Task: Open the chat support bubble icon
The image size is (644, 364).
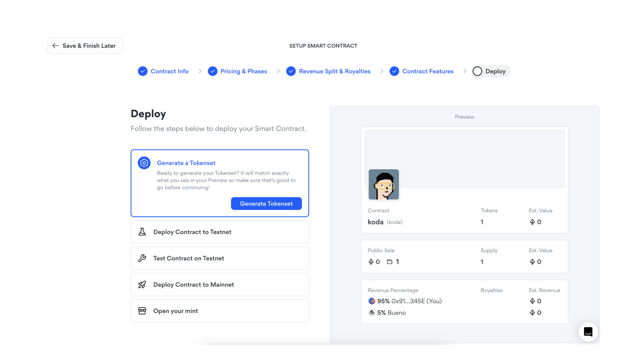Action: (588, 332)
